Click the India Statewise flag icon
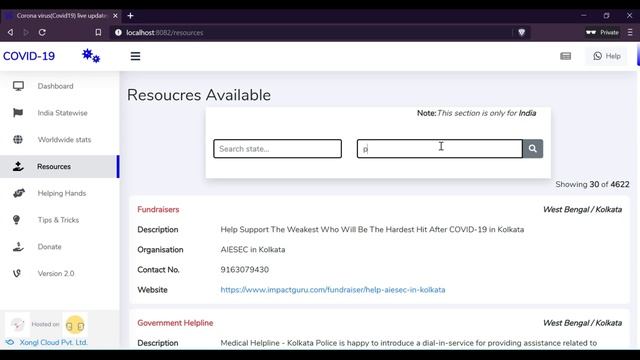 18,113
